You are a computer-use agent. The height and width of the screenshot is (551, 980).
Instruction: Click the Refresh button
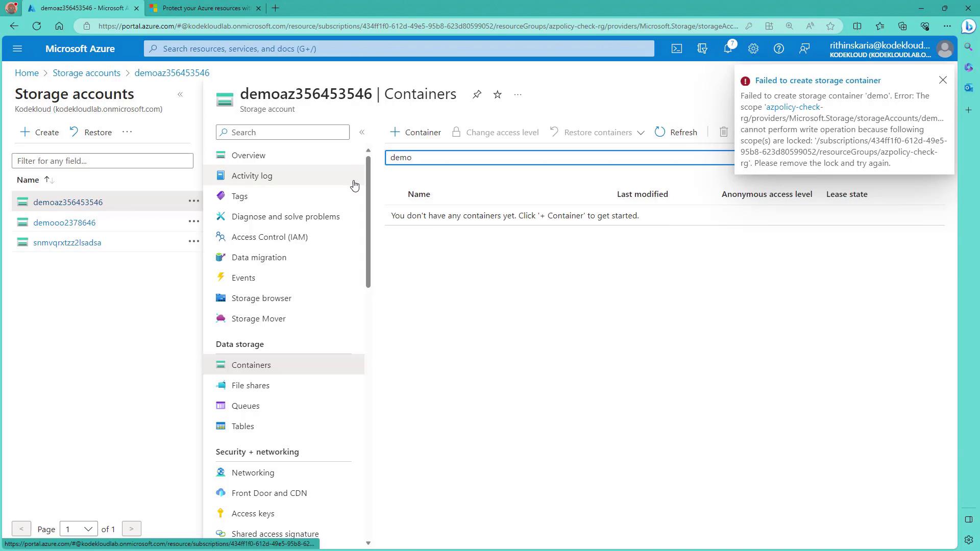[x=676, y=132]
